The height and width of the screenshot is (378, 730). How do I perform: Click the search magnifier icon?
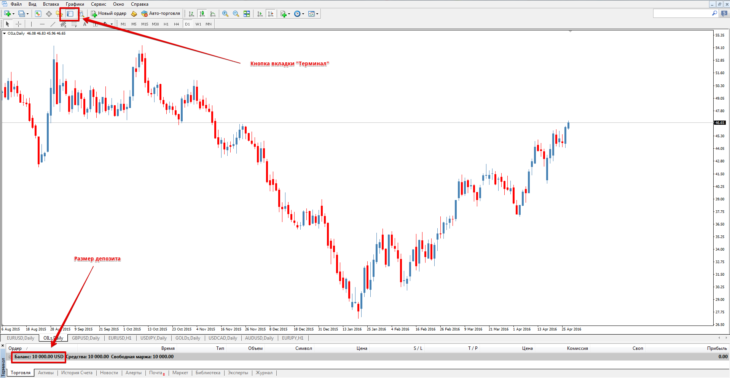(x=715, y=14)
